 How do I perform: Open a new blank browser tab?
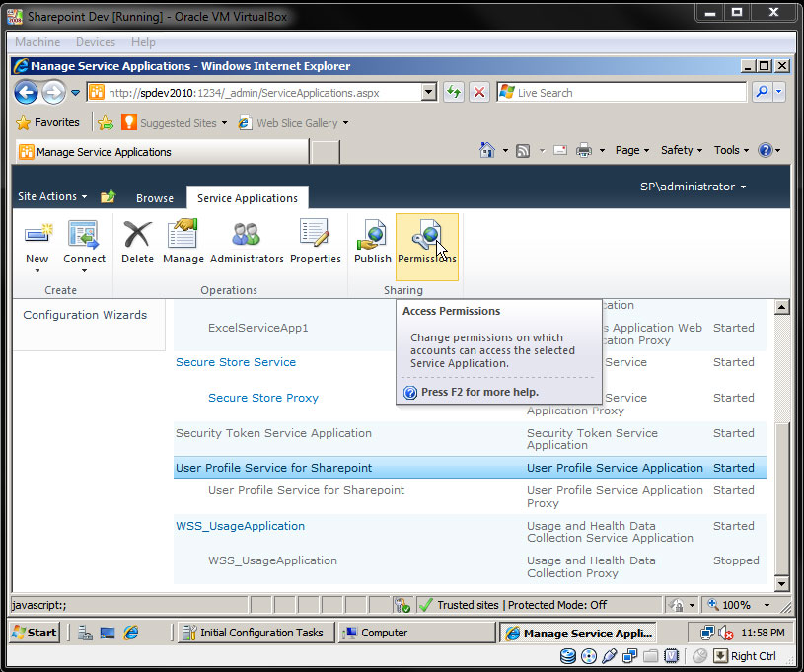[326, 152]
